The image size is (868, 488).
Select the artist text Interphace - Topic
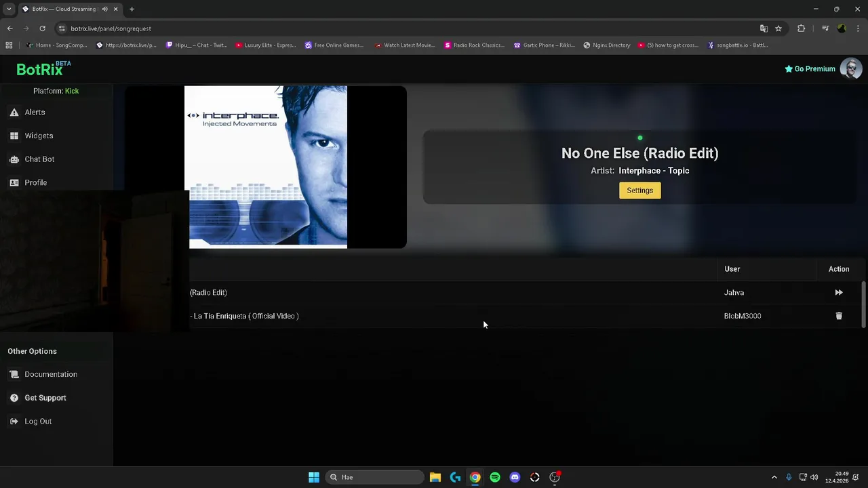[654, 171]
